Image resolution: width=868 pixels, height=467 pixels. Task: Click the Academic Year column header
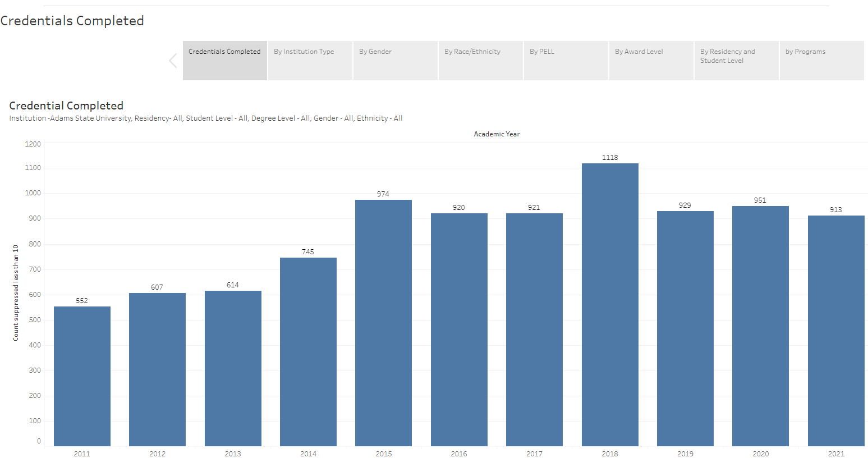[x=497, y=134]
